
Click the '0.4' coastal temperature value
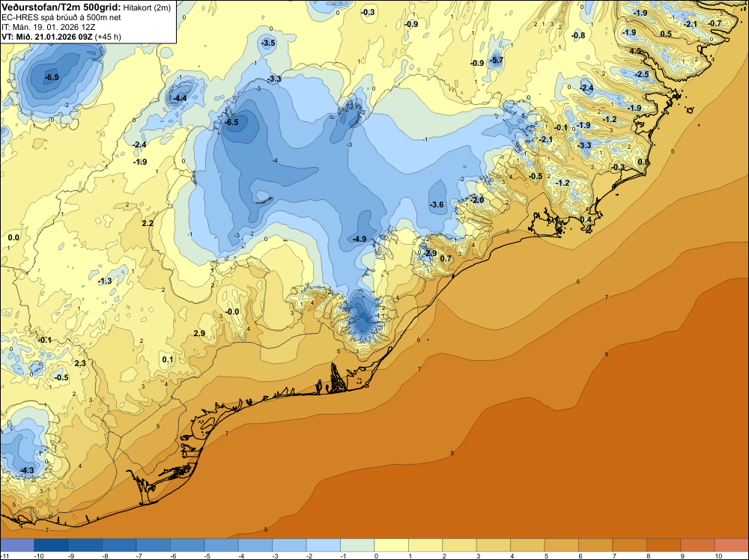click(586, 219)
